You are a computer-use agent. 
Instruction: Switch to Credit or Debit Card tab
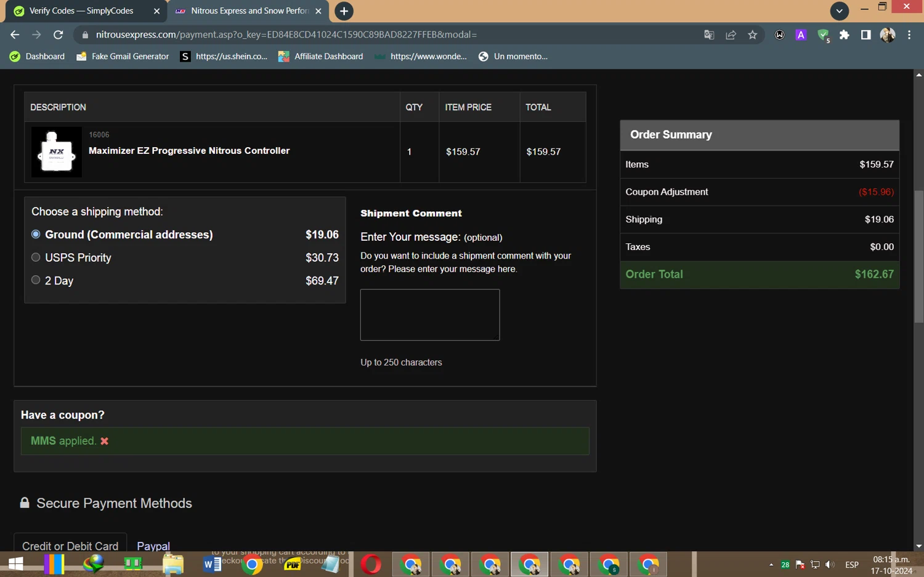click(70, 546)
